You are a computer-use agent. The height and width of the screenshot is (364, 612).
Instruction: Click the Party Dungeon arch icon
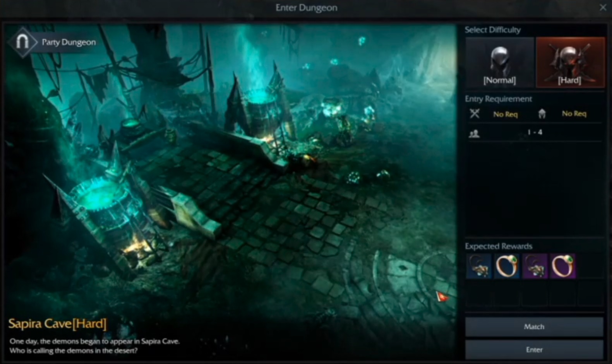[x=22, y=42]
